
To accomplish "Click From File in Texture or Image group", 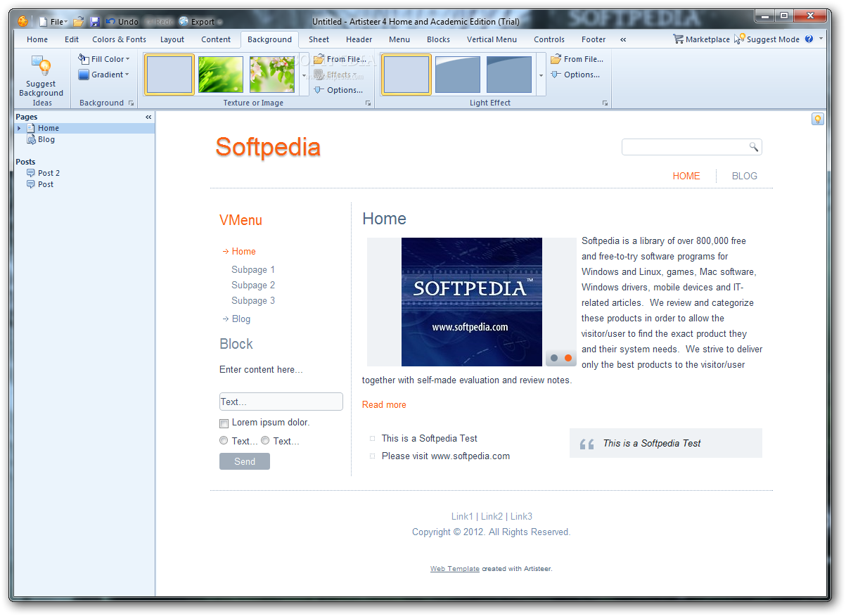I will click(340, 59).
